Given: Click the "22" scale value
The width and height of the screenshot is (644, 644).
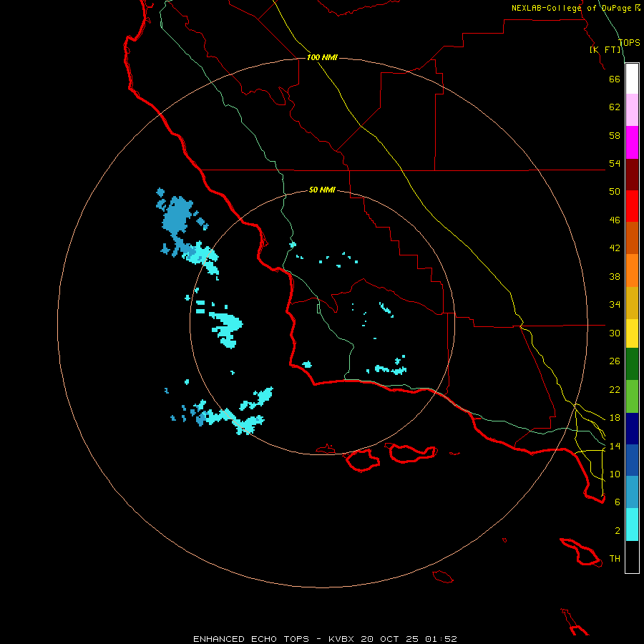Looking at the screenshot, I should (615, 389).
